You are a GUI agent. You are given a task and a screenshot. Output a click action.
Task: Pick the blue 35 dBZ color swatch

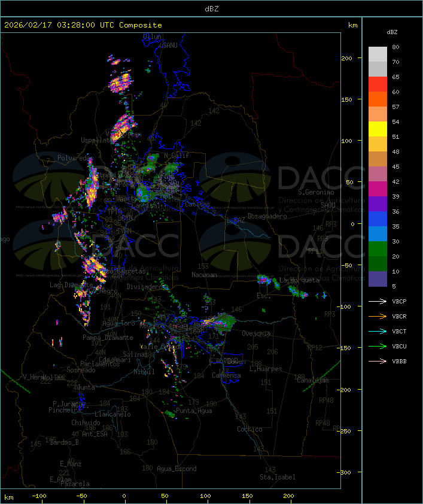(378, 219)
